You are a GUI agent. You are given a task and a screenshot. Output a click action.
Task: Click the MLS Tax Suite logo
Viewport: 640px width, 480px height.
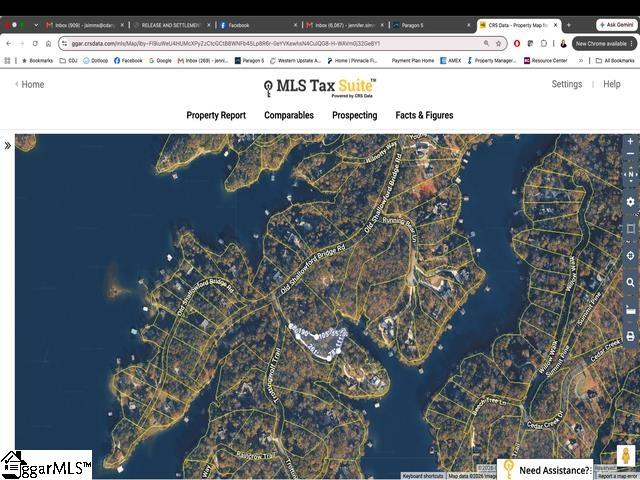point(320,87)
